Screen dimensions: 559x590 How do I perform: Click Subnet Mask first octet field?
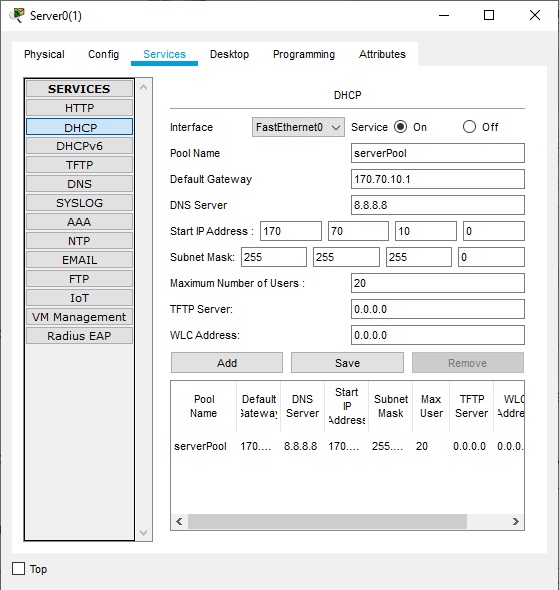pos(274,257)
